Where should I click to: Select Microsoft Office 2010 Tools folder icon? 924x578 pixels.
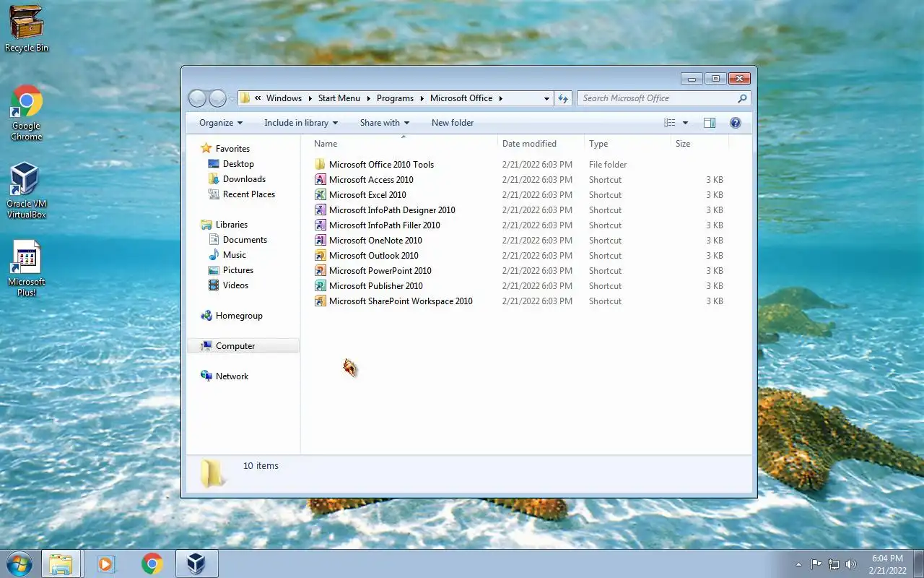[x=321, y=165]
